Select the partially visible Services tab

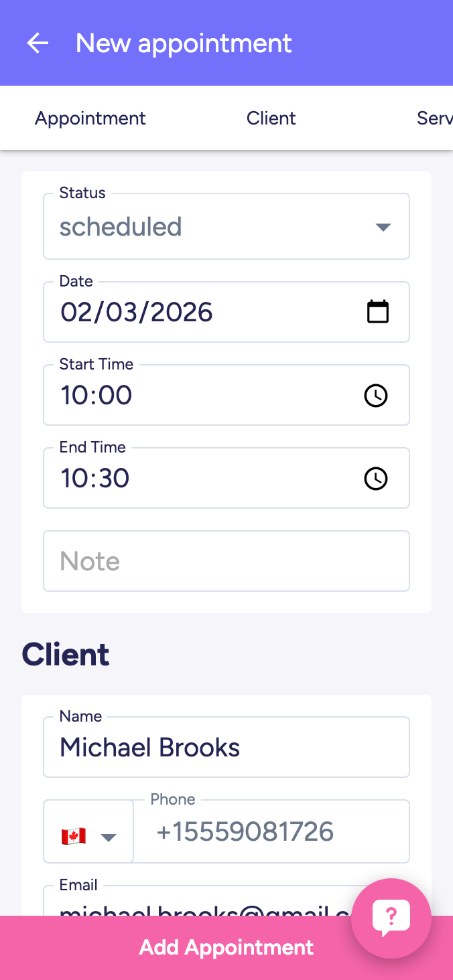(434, 118)
